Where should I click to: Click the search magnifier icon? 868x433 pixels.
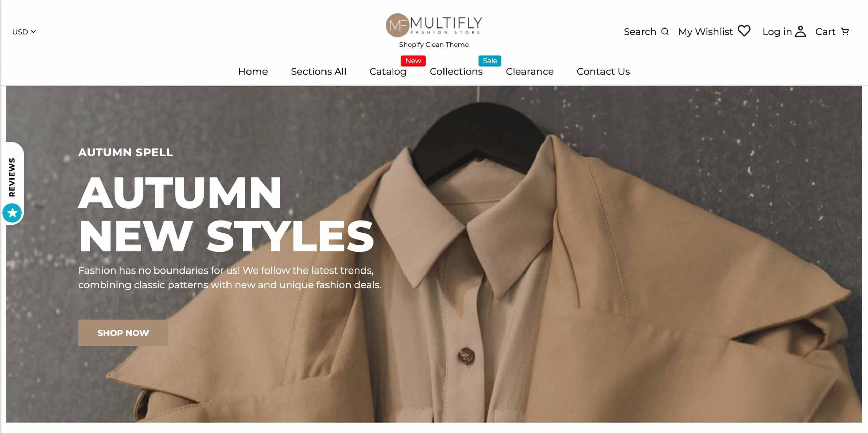(x=665, y=32)
